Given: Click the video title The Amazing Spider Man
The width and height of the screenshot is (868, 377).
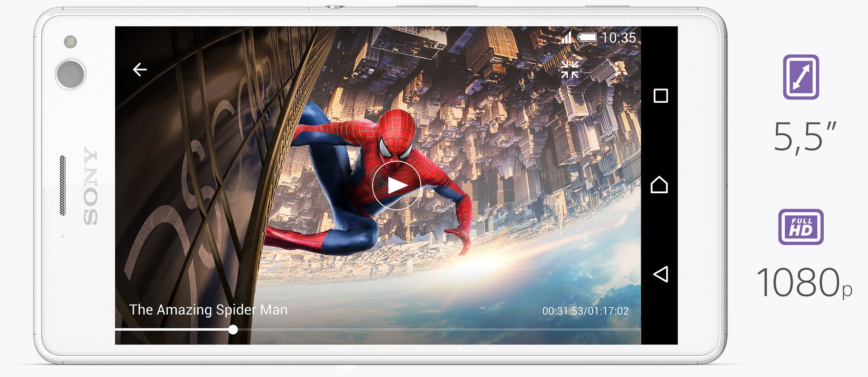Looking at the screenshot, I should [208, 310].
